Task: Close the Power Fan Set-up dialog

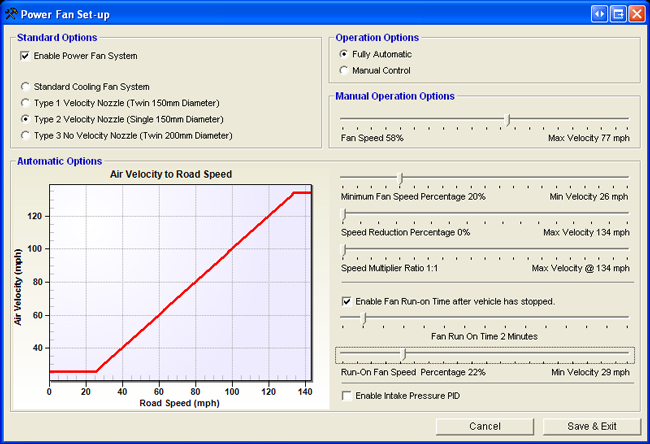Action: 636,13
